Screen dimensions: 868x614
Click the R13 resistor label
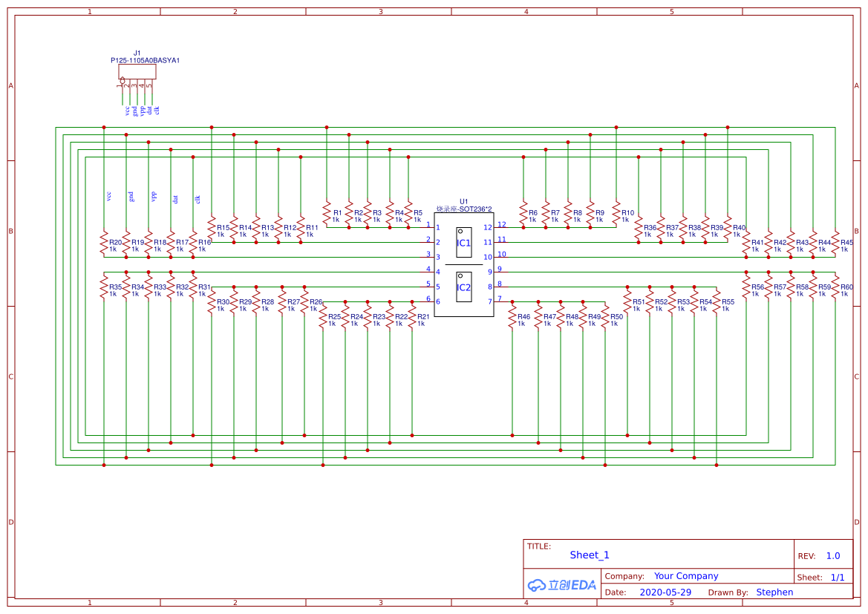267,227
